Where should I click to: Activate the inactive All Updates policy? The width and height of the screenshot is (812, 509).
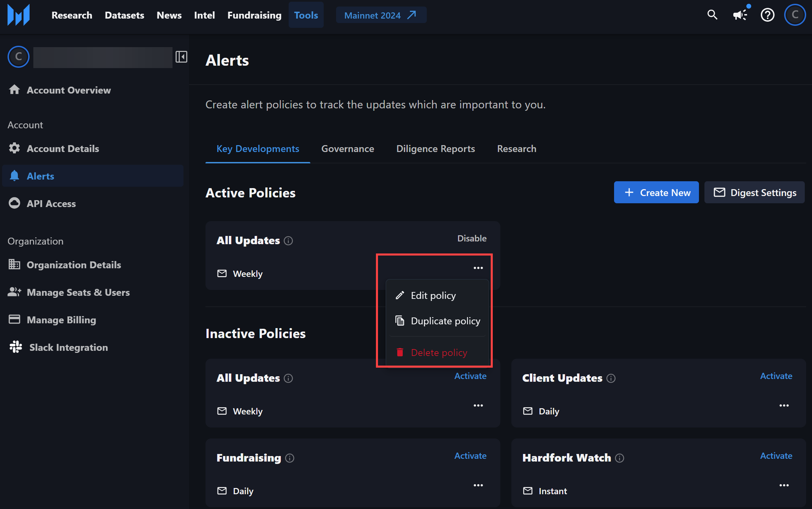(470, 376)
